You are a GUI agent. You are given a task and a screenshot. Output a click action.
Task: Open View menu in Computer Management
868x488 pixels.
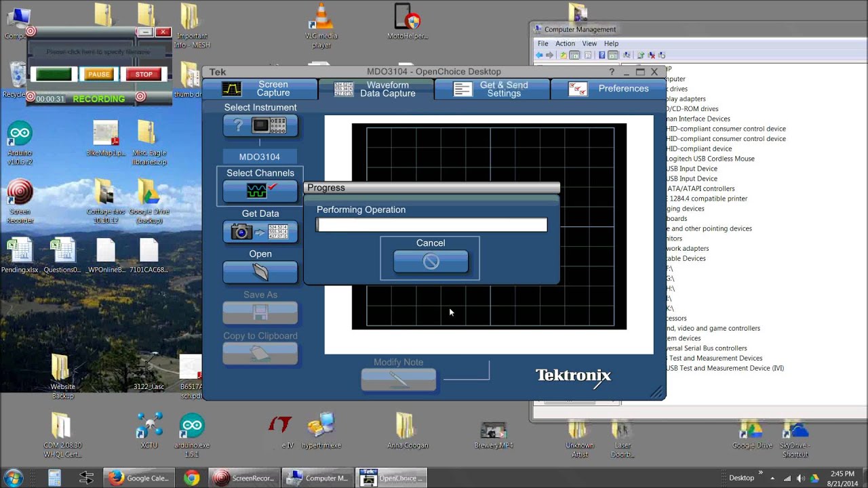(x=589, y=43)
